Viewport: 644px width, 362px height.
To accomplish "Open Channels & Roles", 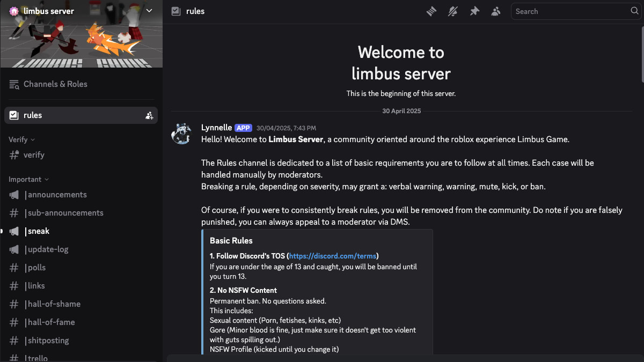I will (81, 84).
